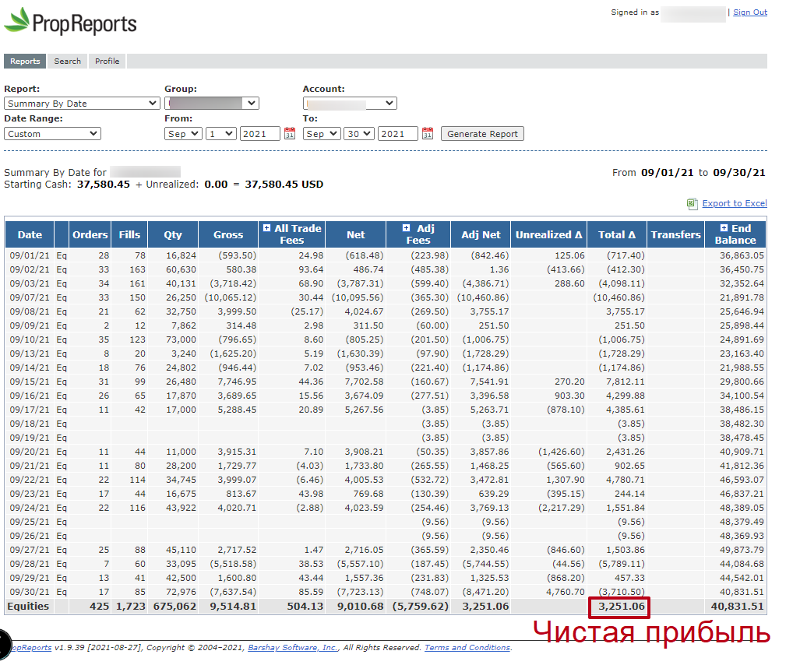Open the Report type dropdown
This screenshot has width=800, height=672.
coord(82,104)
